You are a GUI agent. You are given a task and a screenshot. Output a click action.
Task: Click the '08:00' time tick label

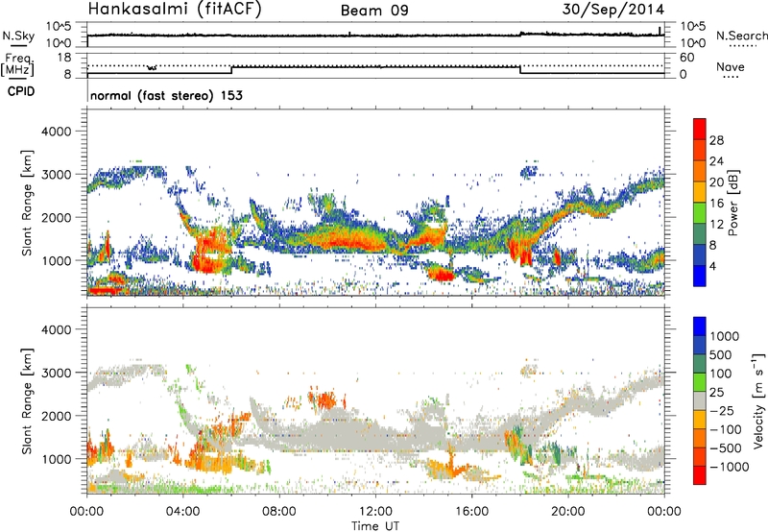pos(279,512)
